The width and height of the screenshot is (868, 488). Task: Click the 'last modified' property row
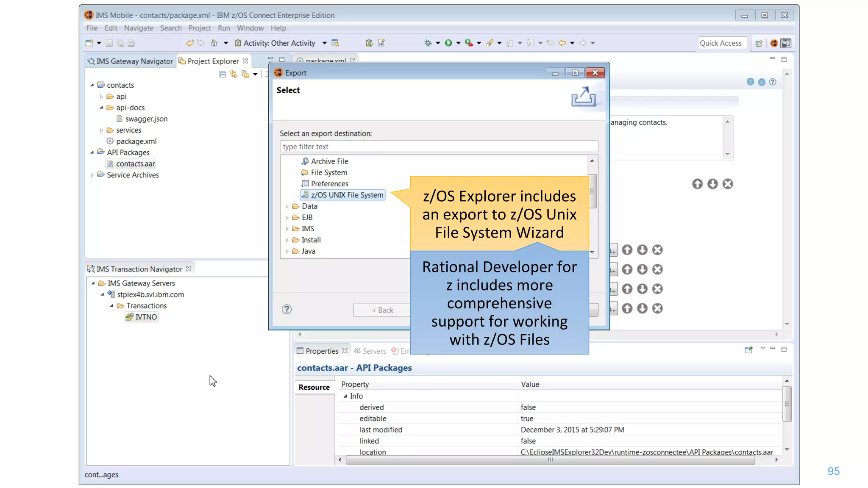point(560,430)
